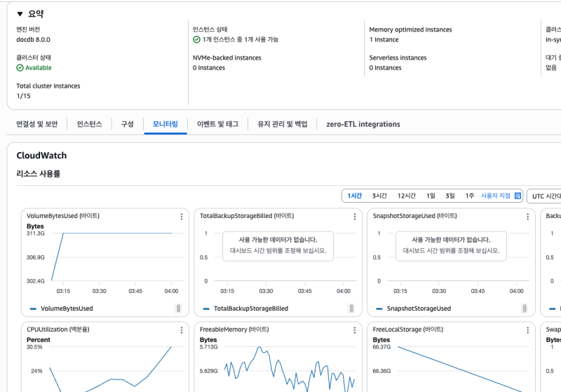Open the TotalBackupStorageBilled chart kebab menu
The height and width of the screenshot is (392, 561).
(355, 217)
